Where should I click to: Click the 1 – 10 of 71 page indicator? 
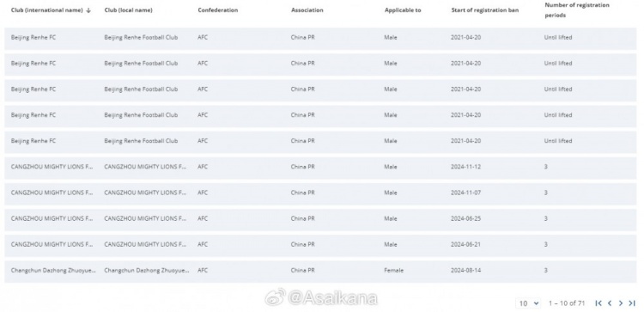pos(567,303)
